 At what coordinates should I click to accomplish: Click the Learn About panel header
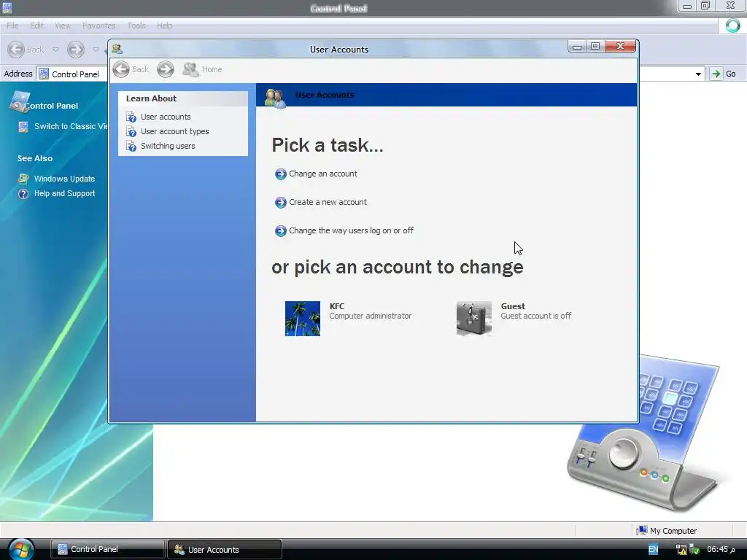pos(183,98)
